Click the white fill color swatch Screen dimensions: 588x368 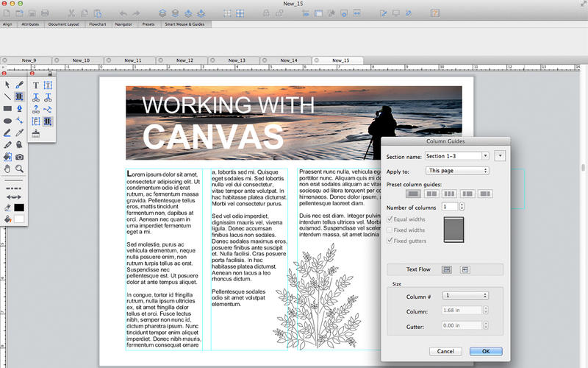(x=19, y=219)
